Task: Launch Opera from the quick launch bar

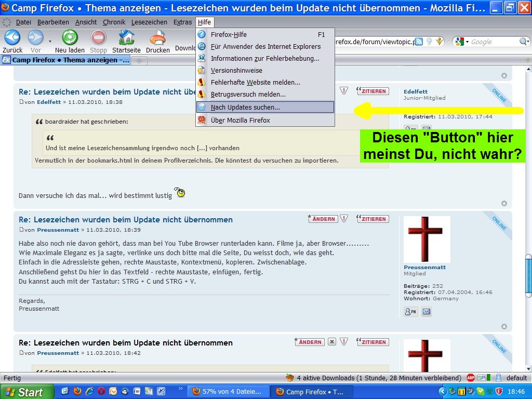Action: [x=101, y=391]
